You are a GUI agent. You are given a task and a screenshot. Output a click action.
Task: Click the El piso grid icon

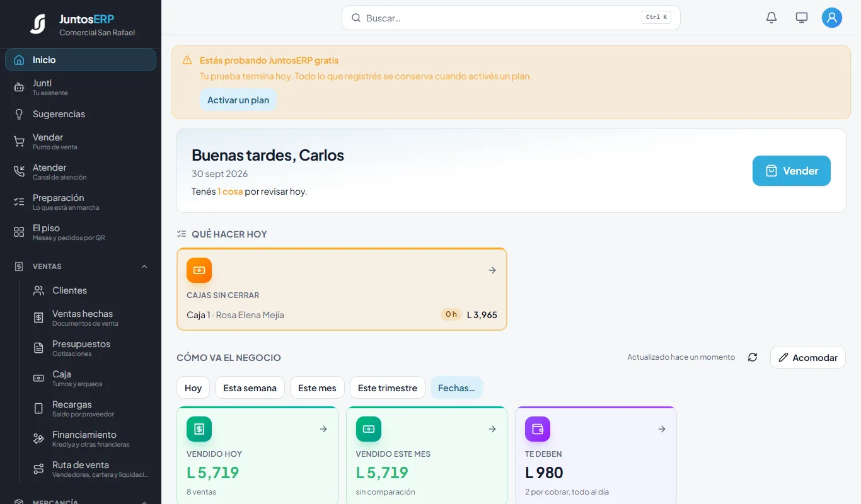(19, 232)
